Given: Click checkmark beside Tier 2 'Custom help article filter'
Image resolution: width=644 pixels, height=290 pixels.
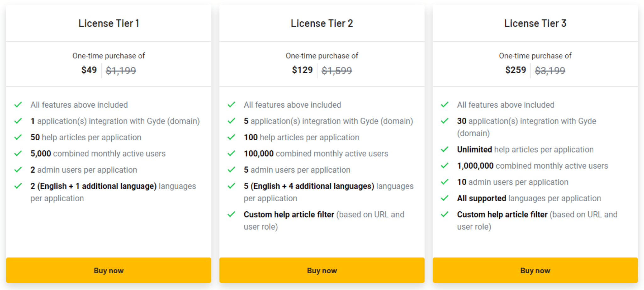Looking at the screenshot, I should 231,214.
